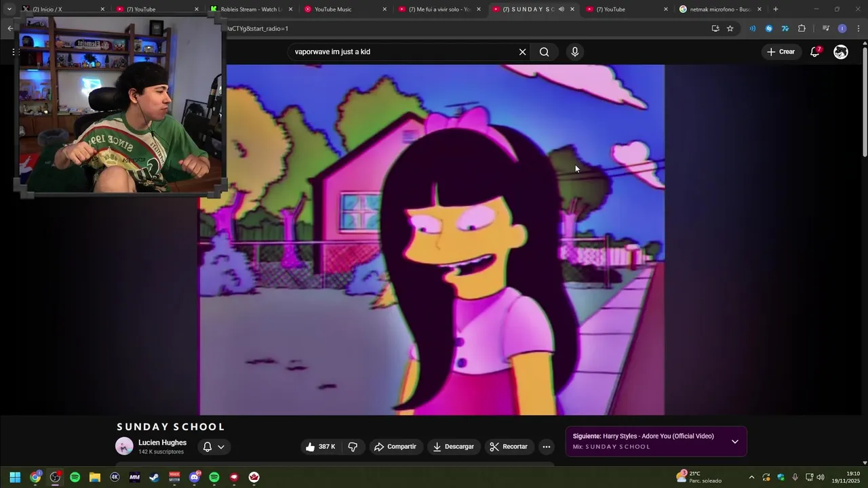This screenshot has height=488, width=868.
Task: Click the Descargar download button
Action: [454, 447]
